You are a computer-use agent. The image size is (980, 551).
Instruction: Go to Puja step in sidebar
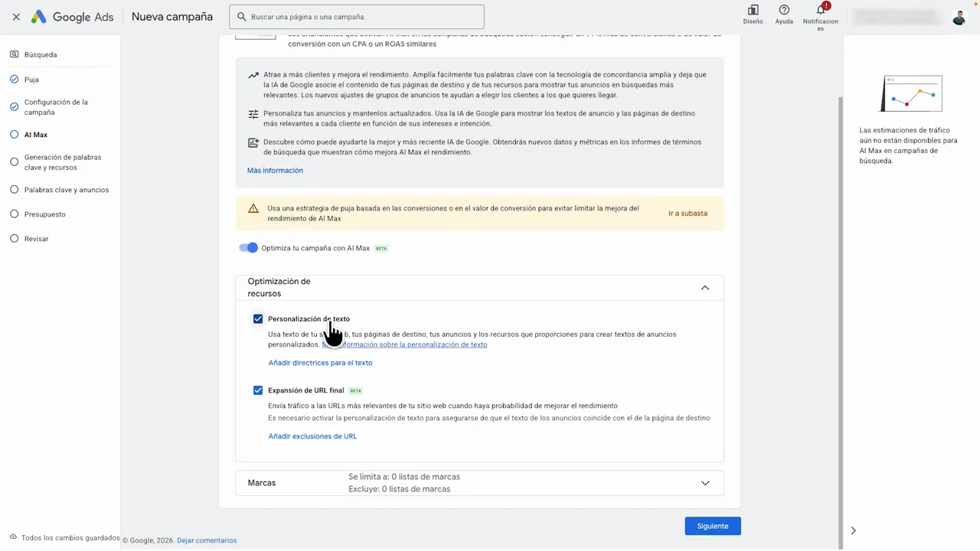click(31, 80)
